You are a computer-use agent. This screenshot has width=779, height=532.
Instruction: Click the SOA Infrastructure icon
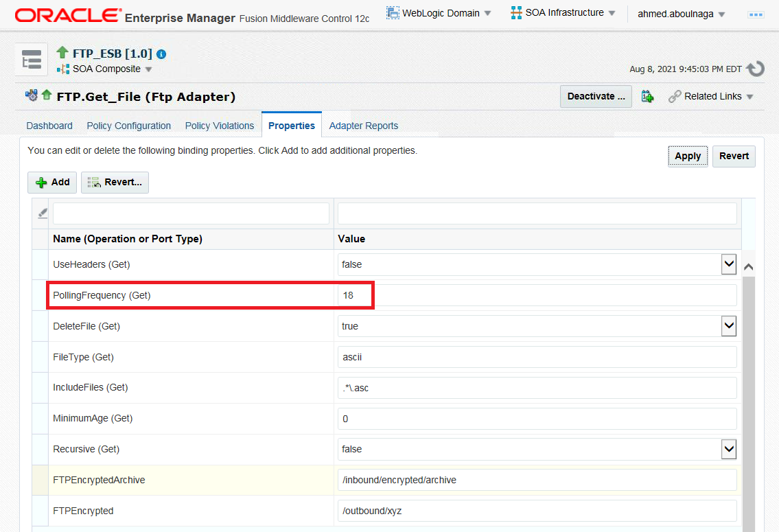coord(516,13)
